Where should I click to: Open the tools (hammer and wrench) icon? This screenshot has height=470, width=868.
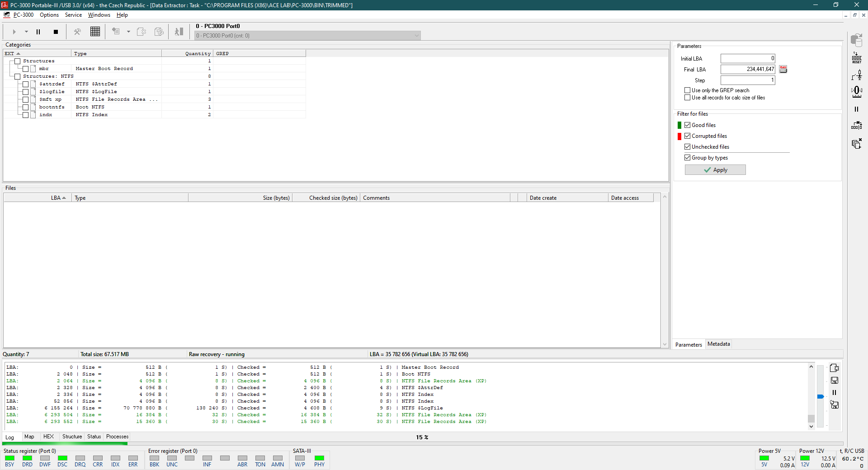point(77,32)
